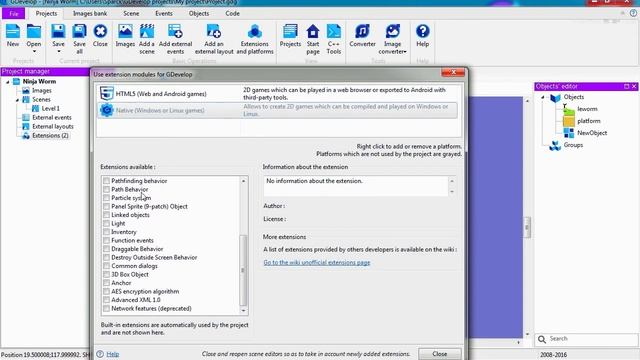Click the Close project icon in ribbon

tap(100, 32)
